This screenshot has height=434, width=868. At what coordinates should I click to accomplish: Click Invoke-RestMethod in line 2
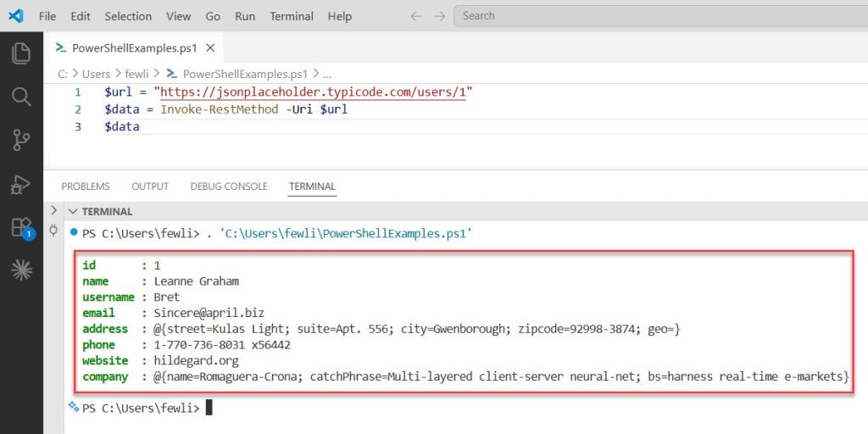click(220, 109)
